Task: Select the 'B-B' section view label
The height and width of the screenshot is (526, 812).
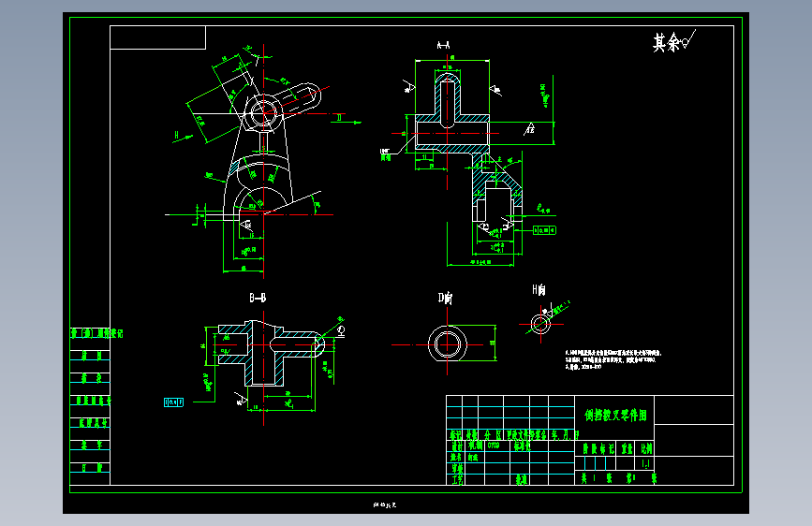Action: tap(258, 298)
